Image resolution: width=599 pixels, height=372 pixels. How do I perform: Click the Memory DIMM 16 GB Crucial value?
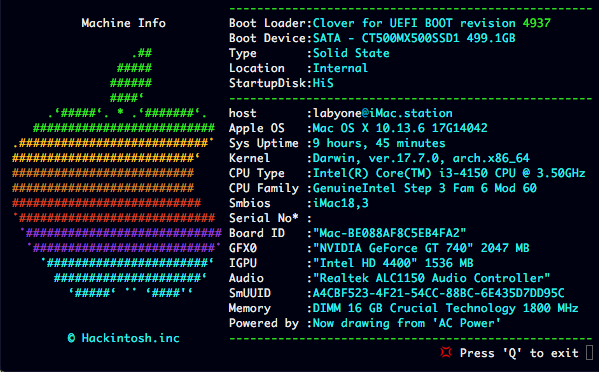(445, 308)
